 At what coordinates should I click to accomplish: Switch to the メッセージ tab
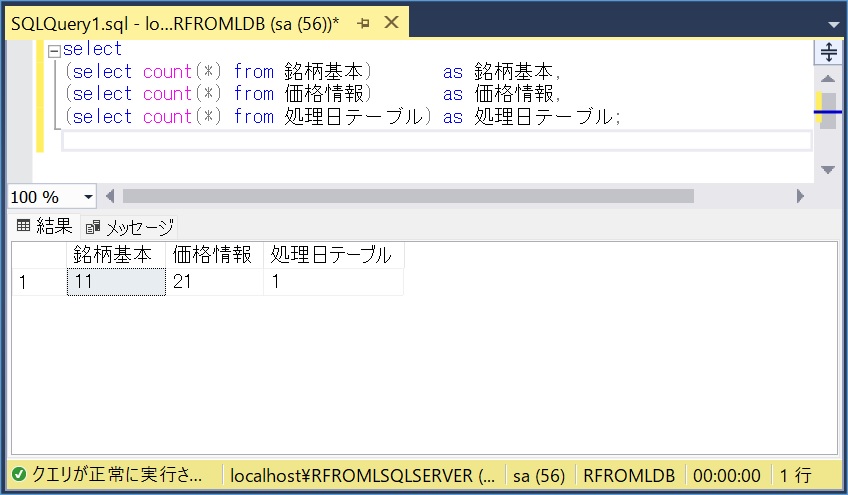click(x=130, y=227)
